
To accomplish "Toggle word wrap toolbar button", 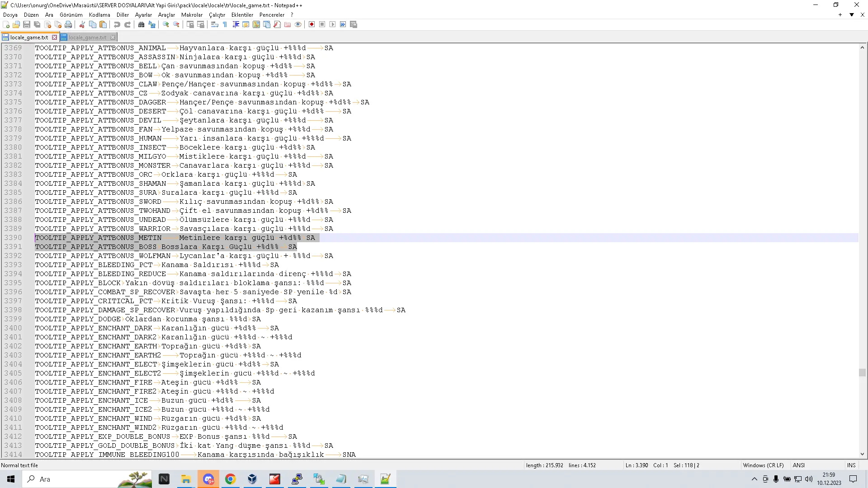I will (x=215, y=24).
